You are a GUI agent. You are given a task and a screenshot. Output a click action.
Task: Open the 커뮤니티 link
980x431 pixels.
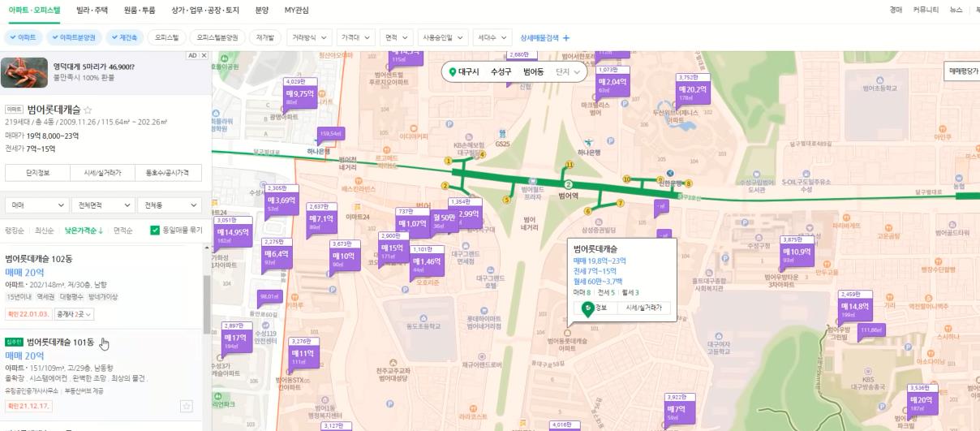(926, 10)
